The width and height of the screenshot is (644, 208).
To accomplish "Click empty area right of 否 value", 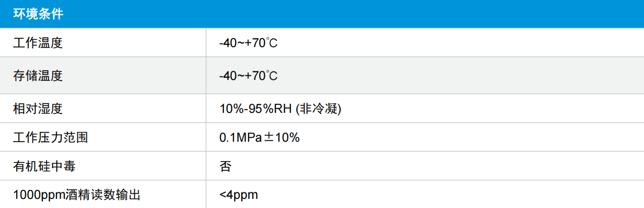I will point(434,165).
